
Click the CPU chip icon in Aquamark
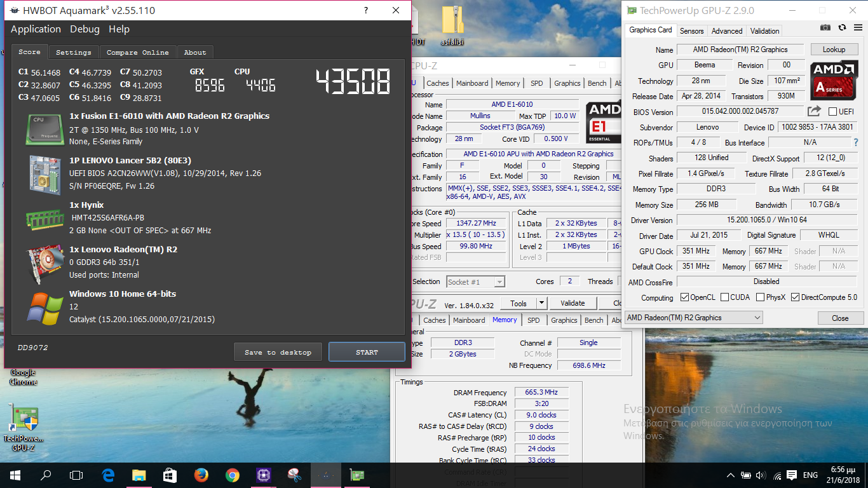(44, 129)
